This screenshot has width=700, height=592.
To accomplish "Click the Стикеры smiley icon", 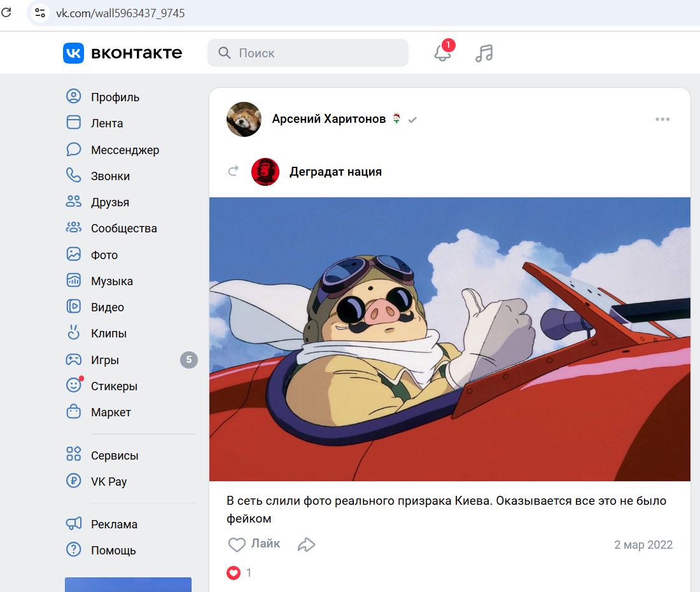I will 74,385.
